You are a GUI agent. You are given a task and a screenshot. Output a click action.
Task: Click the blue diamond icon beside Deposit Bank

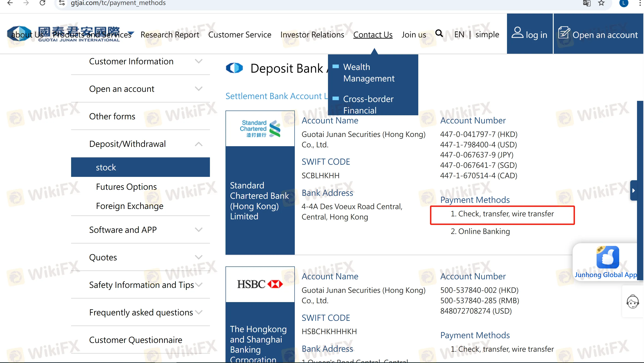pyautogui.click(x=234, y=68)
